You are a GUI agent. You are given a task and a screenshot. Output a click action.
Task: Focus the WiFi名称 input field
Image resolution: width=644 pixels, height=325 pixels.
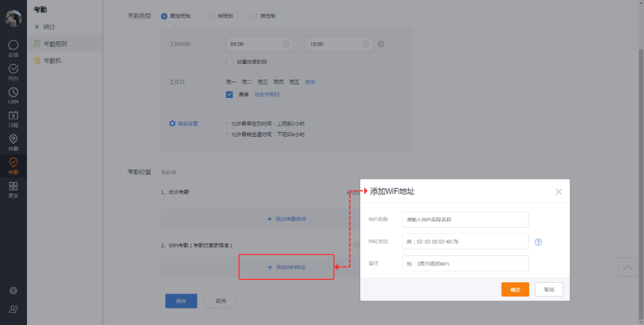coord(465,219)
